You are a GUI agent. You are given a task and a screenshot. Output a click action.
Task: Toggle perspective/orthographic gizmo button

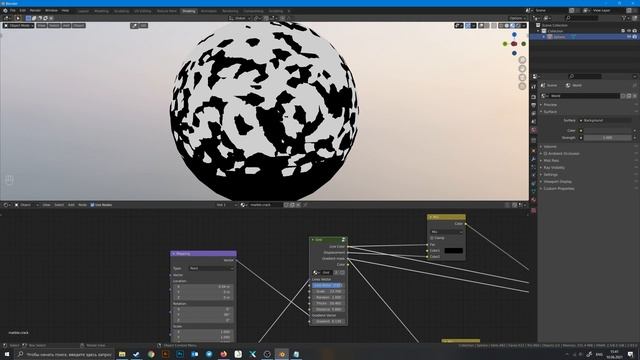pyautogui.click(x=522, y=86)
